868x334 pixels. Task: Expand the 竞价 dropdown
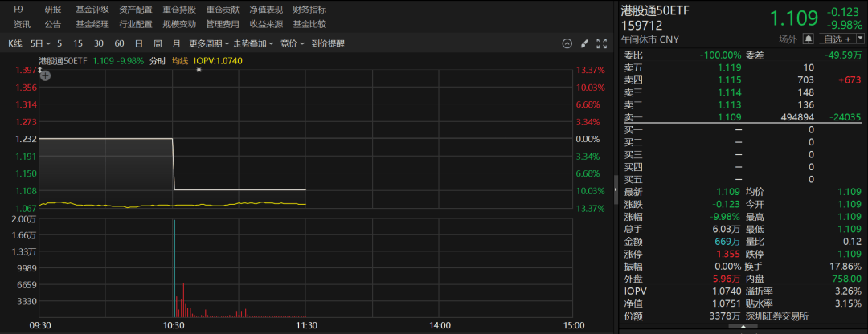click(291, 43)
